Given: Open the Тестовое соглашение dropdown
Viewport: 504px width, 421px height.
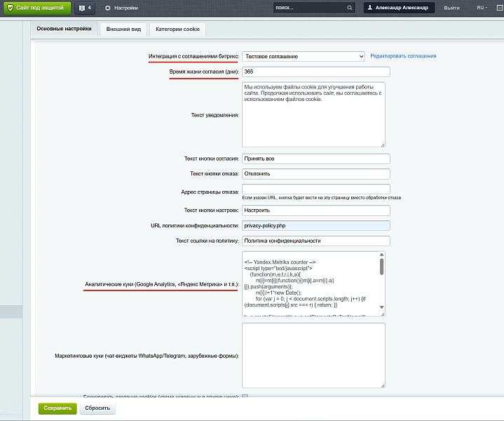Looking at the screenshot, I should (x=304, y=57).
